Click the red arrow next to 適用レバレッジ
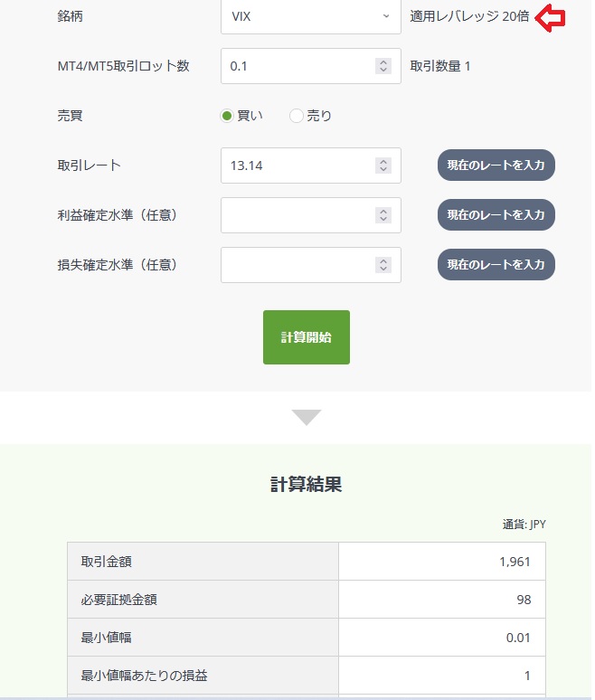The width and height of the screenshot is (595, 700). [x=550, y=16]
